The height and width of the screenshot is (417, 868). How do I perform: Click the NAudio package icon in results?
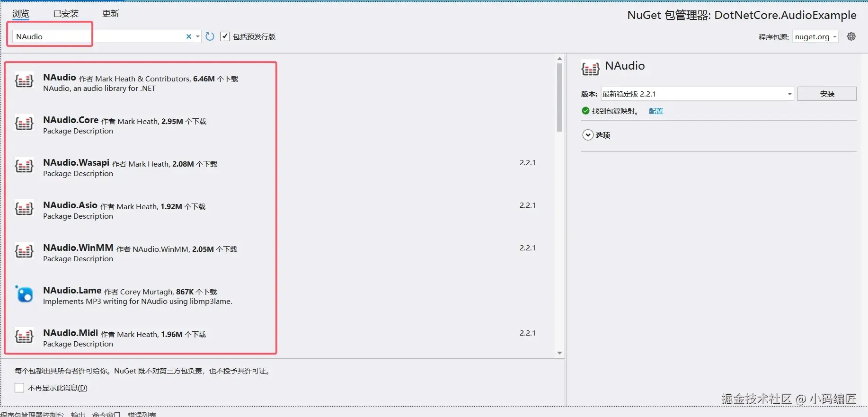pyautogui.click(x=24, y=81)
